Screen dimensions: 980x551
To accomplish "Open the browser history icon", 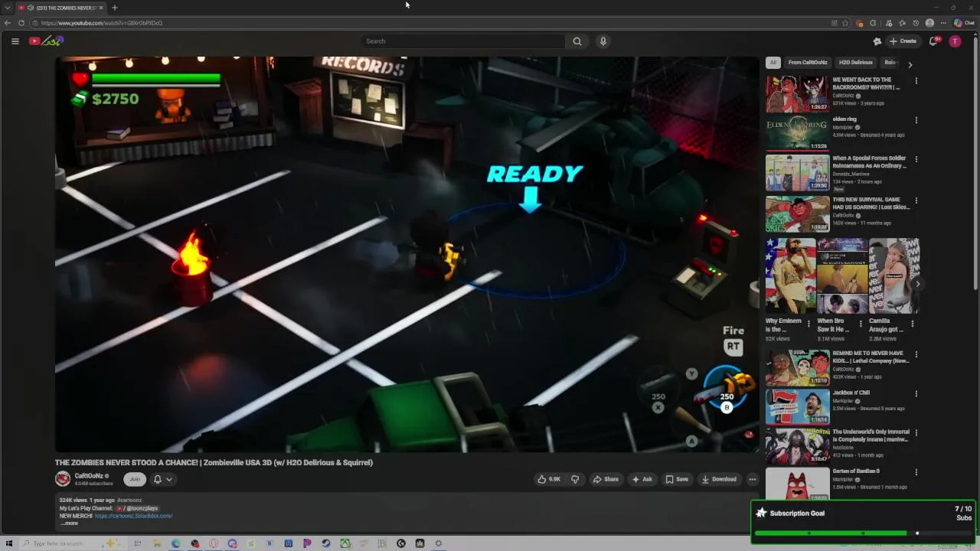I will [916, 23].
